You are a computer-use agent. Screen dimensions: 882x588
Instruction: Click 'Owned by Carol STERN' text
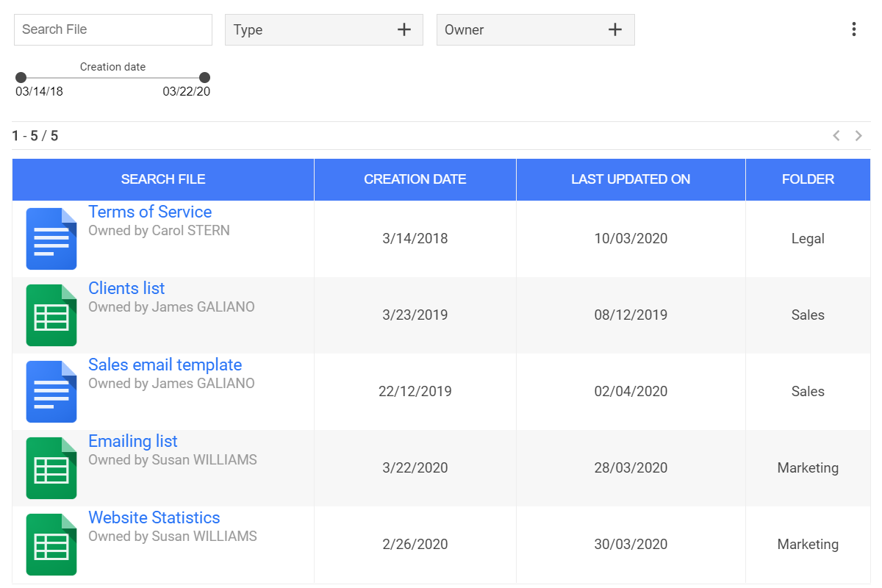[159, 231]
